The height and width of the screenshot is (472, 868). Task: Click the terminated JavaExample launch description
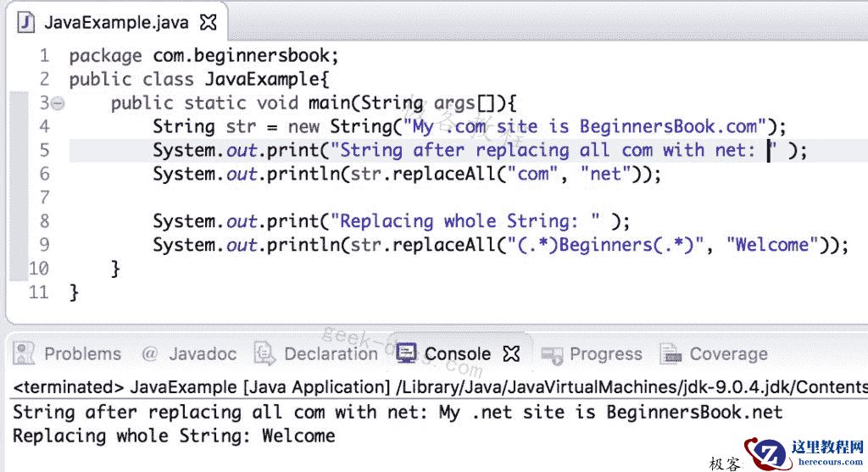[440, 386]
